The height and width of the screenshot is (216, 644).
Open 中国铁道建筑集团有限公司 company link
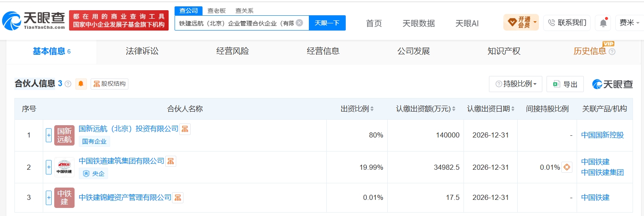[x=121, y=161]
